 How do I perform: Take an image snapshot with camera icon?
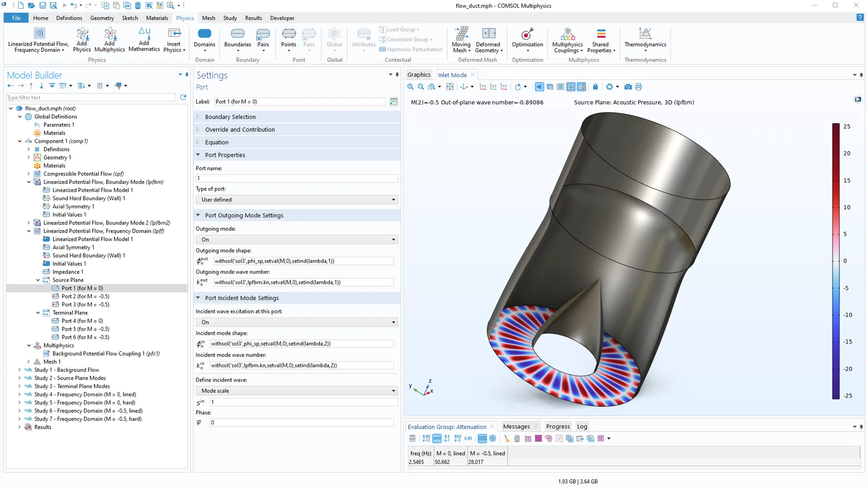[x=628, y=87]
